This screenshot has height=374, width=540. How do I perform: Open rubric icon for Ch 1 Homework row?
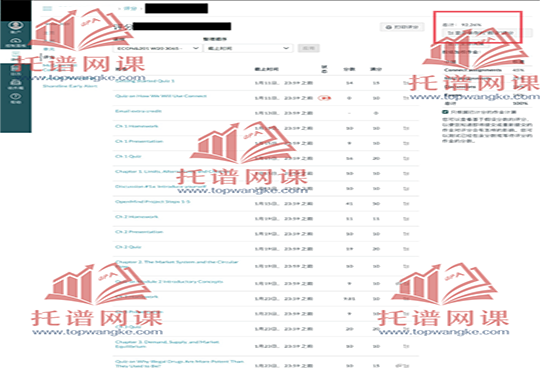[406, 128]
